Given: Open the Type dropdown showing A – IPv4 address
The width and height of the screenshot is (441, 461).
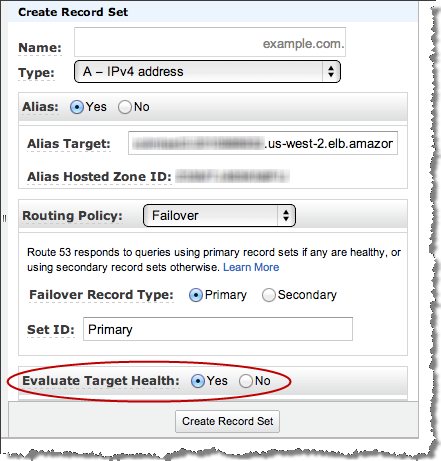Looking at the screenshot, I should point(207,71).
